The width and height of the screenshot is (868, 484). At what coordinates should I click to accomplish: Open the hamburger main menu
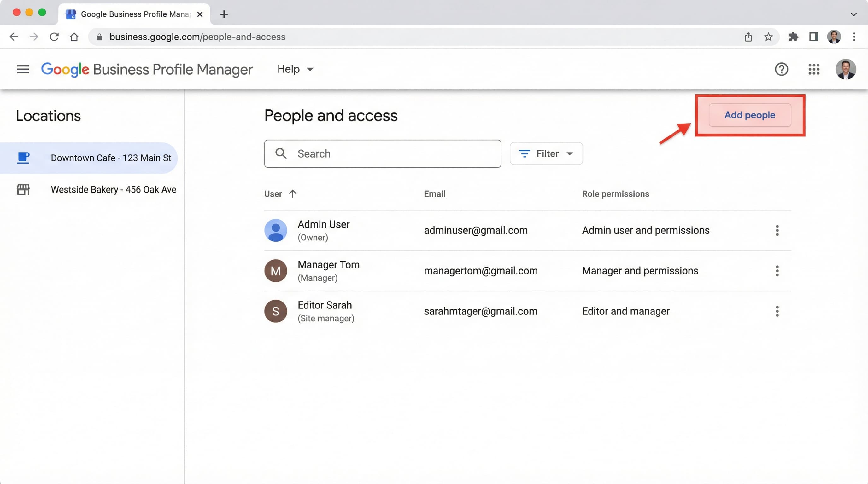pos(23,69)
